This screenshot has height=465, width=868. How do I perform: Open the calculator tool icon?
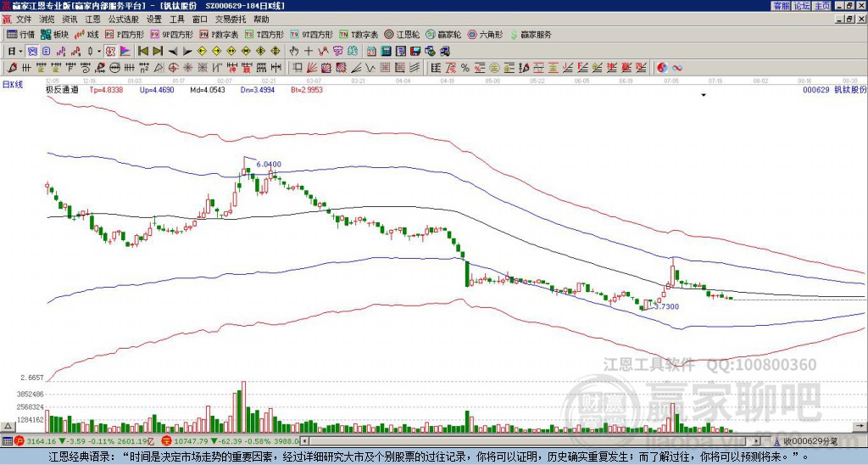[386, 52]
